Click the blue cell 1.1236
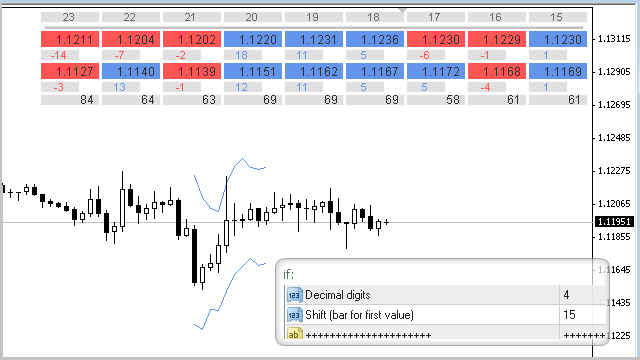 375,39
